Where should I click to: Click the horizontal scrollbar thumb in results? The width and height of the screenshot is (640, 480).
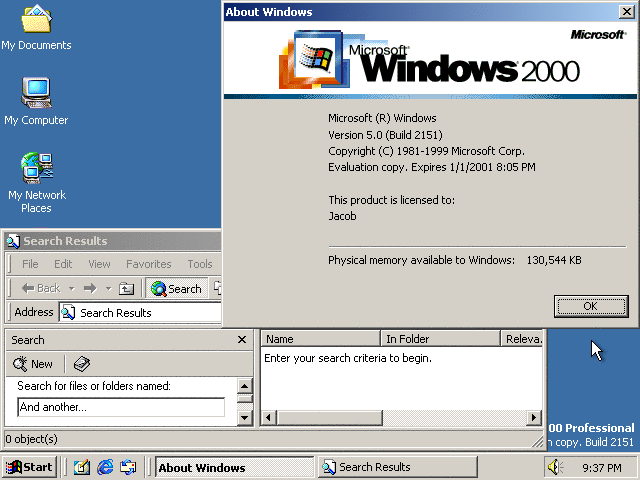(329, 418)
